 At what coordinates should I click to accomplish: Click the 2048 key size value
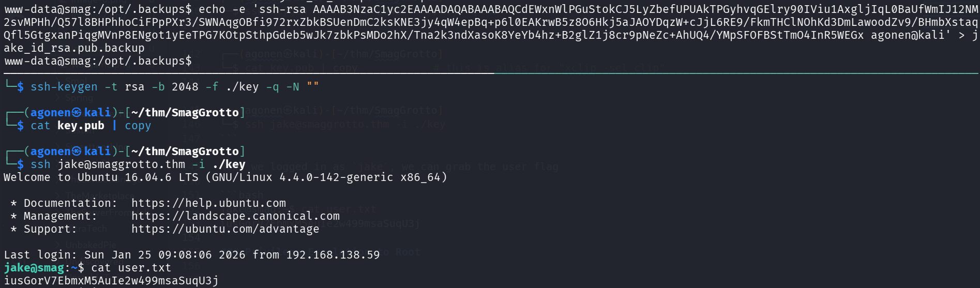click(x=185, y=87)
